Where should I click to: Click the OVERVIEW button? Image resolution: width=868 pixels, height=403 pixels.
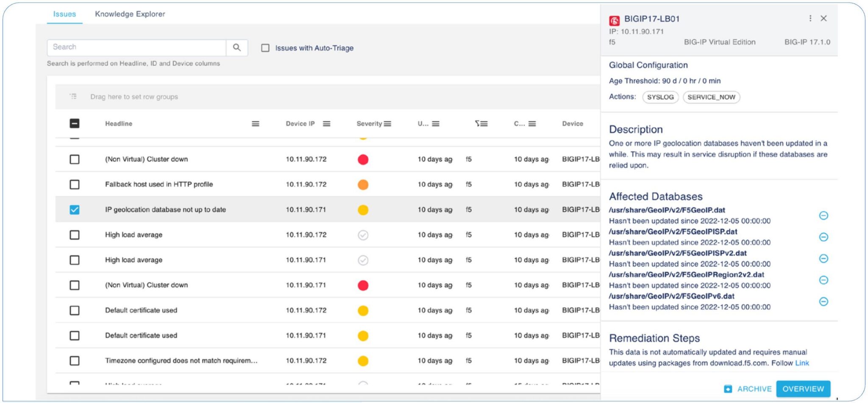(803, 389)
